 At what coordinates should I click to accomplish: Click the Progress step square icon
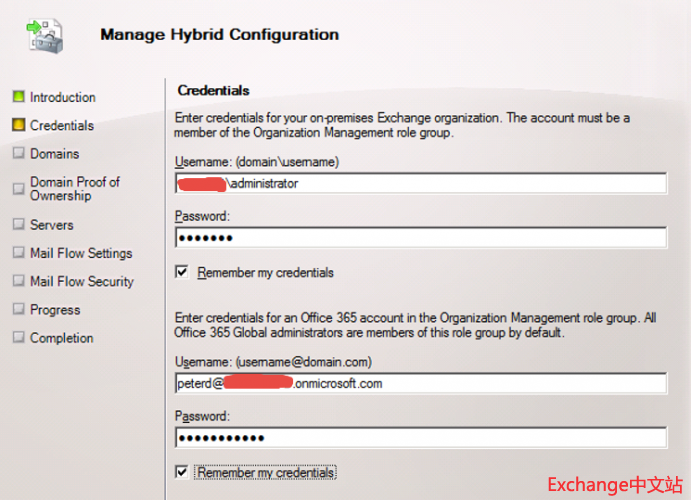(18, 309)
